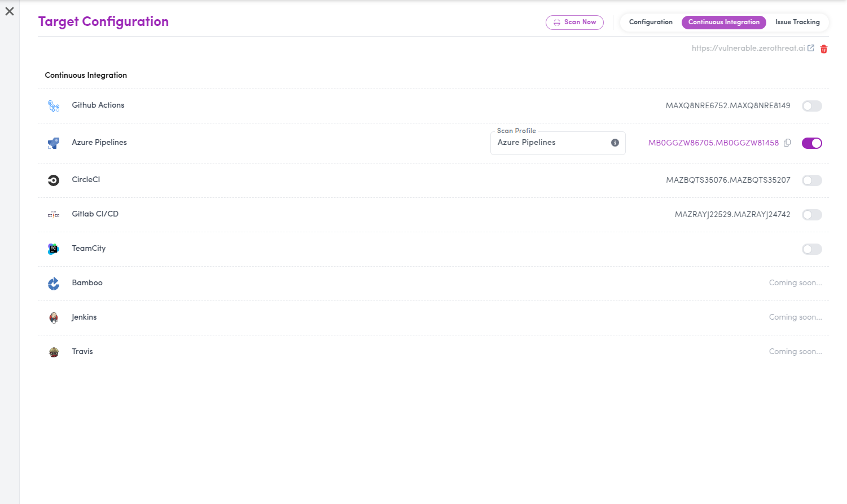The image size is (847, 504).
Task: Click Coming soon text in Bamboo row
Action: (x=796, y=282)
